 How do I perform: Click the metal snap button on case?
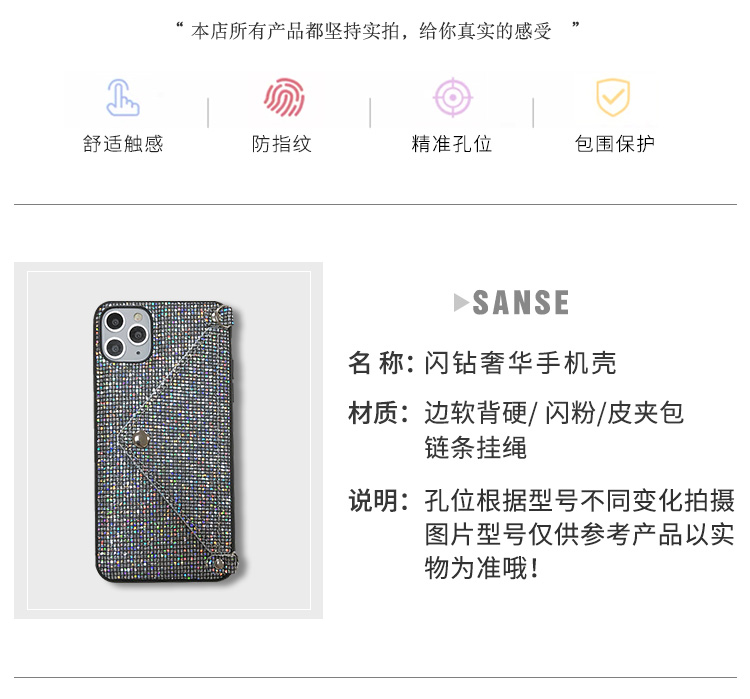(141, 438)
